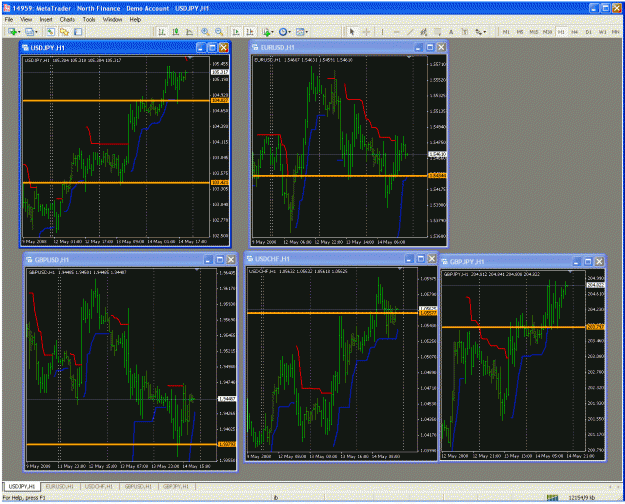Set timeframe to W1
The width and height of the screenshot is (625, 504).
(x=602, y=32)
